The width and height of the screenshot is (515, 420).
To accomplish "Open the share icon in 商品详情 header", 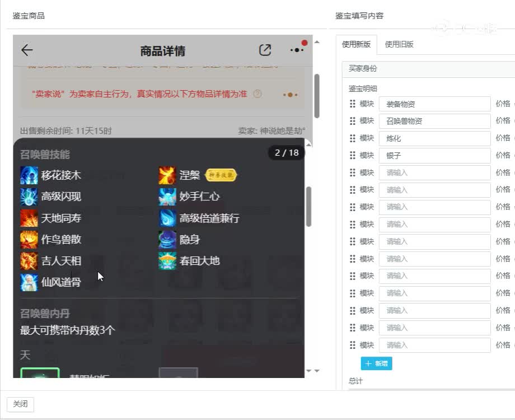I will pos(265,50).
